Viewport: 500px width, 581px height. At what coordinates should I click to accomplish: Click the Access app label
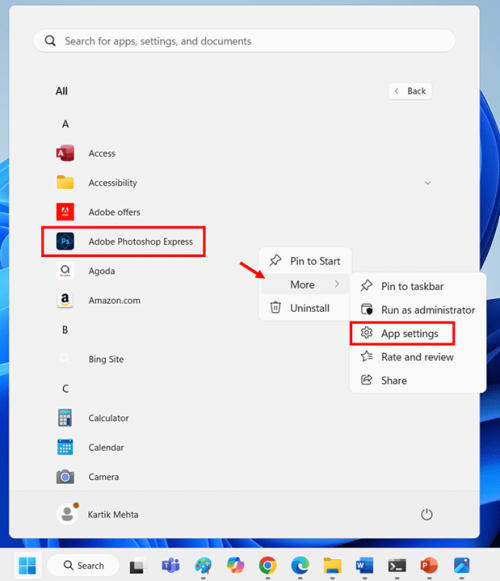(x=102, y=153)
